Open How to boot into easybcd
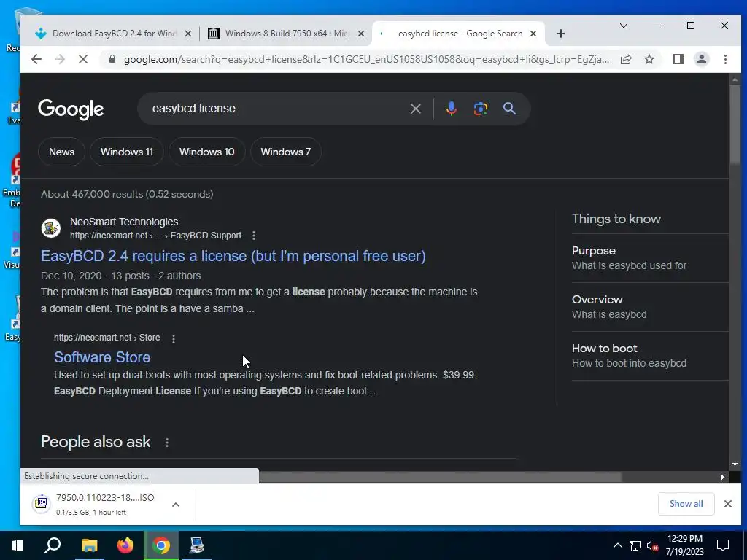Screen dimensions: 747x560 tap(650, 356)
